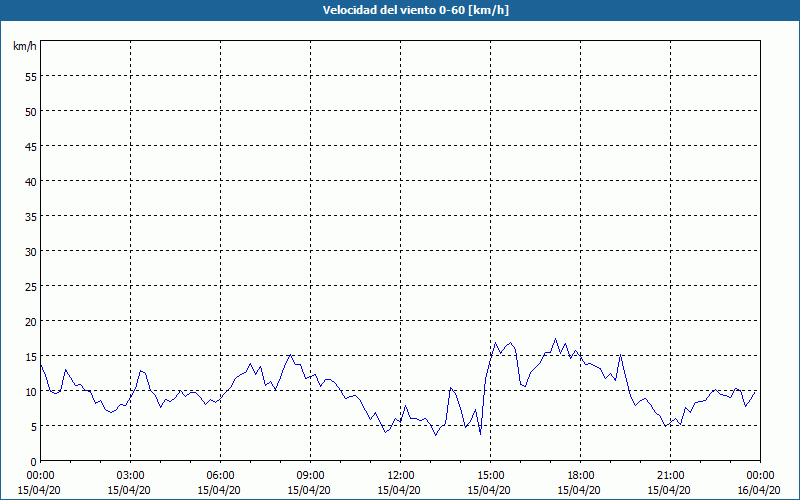The image size is (800, 500).
Task: Click the y-axis value 10
Action: [31, 391]
